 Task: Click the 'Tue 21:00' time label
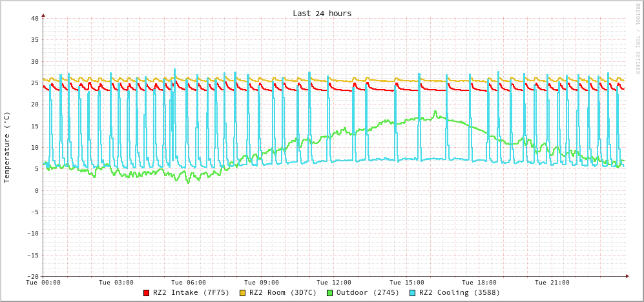(552, 283)
